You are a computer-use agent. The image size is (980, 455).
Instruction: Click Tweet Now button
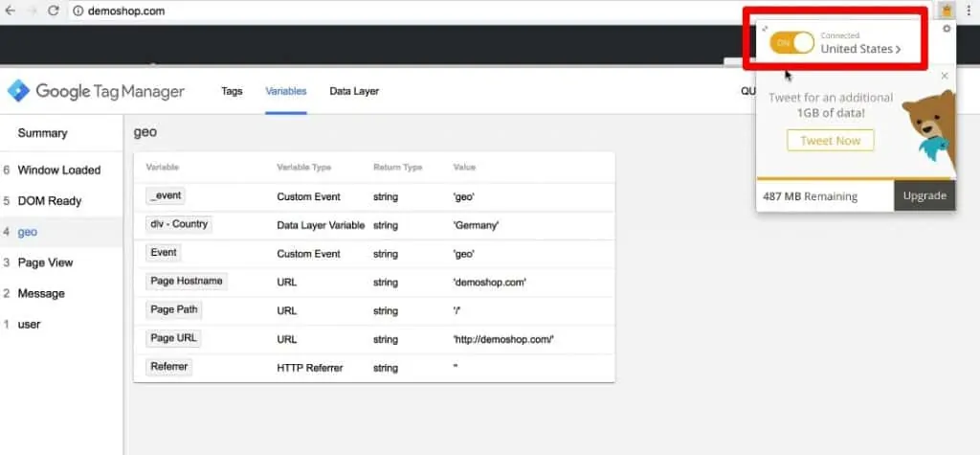point(831,140)
